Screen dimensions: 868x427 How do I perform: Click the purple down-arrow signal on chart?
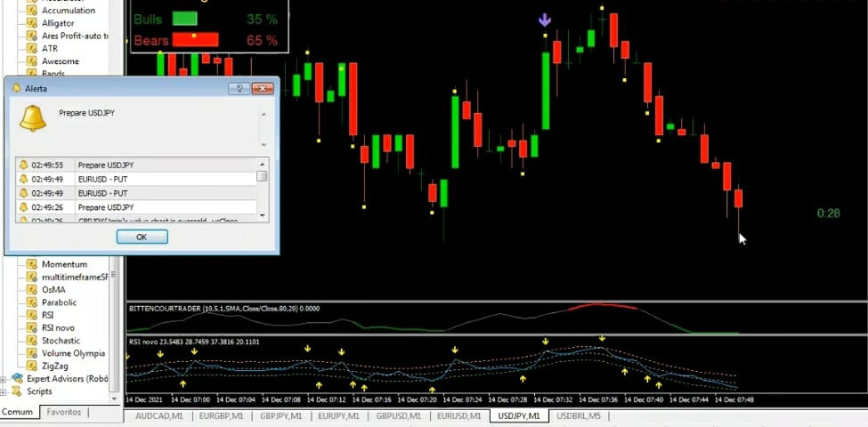pos(545,20)
